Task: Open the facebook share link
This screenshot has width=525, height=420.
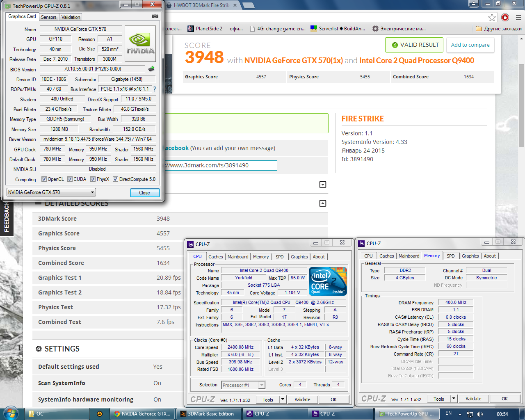Action: pos(176,148)
